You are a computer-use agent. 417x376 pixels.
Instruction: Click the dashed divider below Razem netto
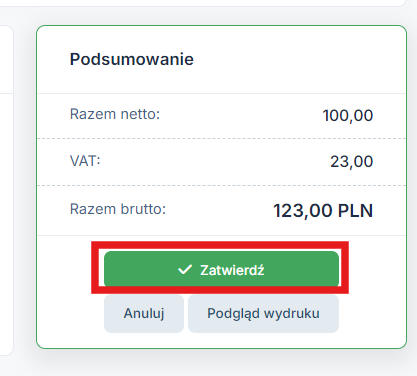221,138
